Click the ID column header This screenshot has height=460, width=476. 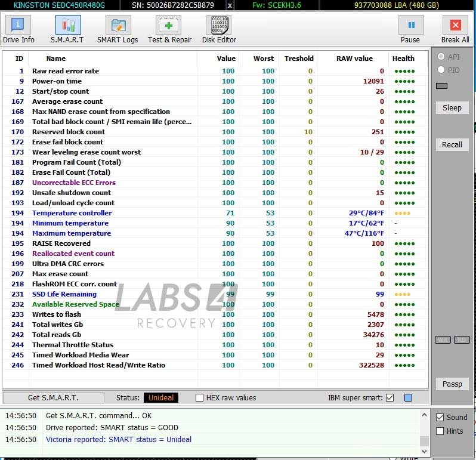click(19, 58)
